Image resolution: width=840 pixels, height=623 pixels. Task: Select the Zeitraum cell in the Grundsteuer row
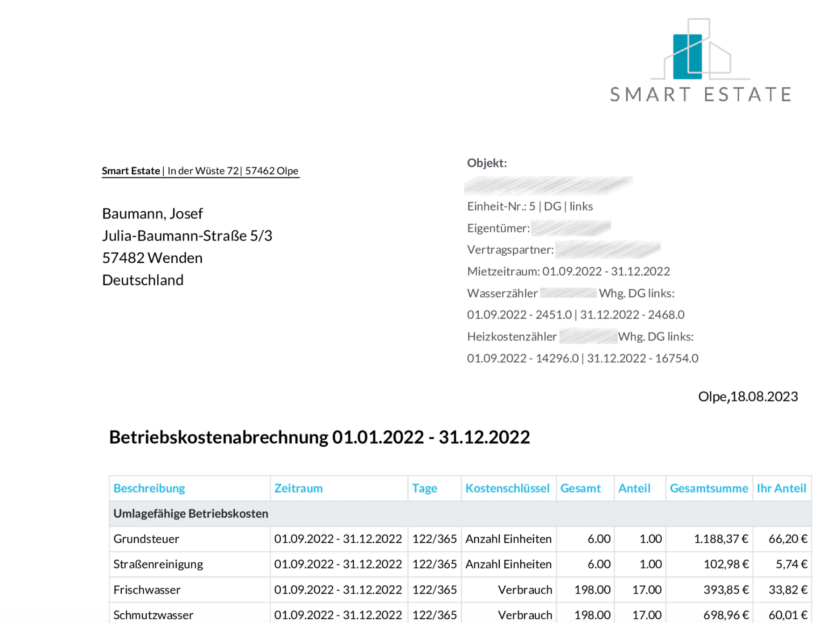coord(338,539)
